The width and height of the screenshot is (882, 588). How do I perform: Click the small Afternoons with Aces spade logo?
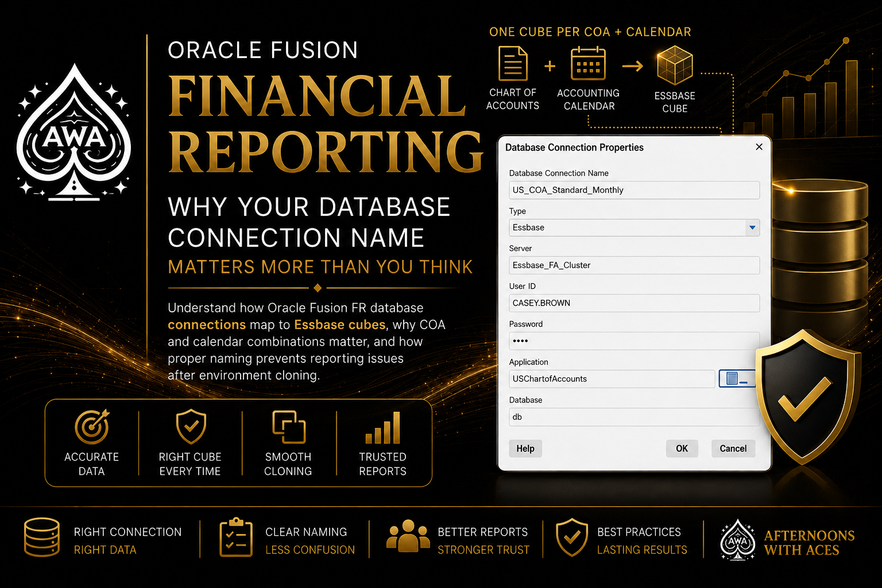738,540
